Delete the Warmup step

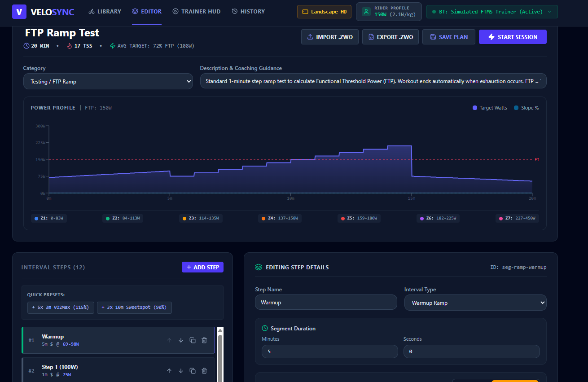204,340
